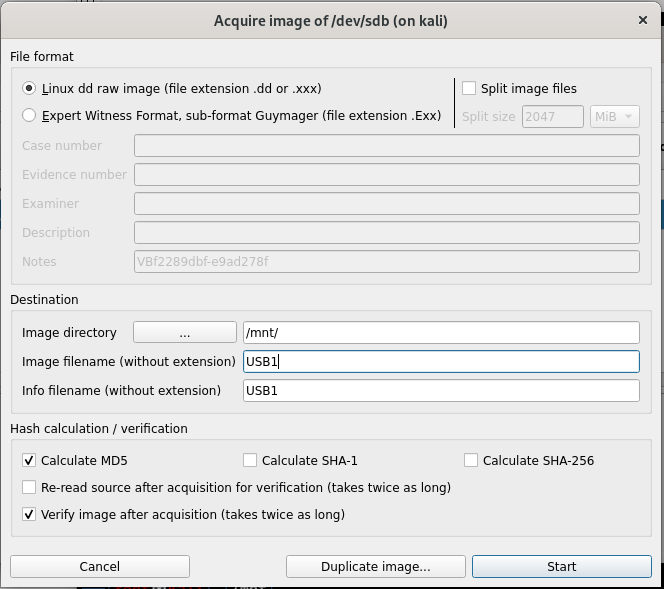Select Expert Witness Format option
The width and height of the screenshot is (664, 589).
click(x=29, y=115)
